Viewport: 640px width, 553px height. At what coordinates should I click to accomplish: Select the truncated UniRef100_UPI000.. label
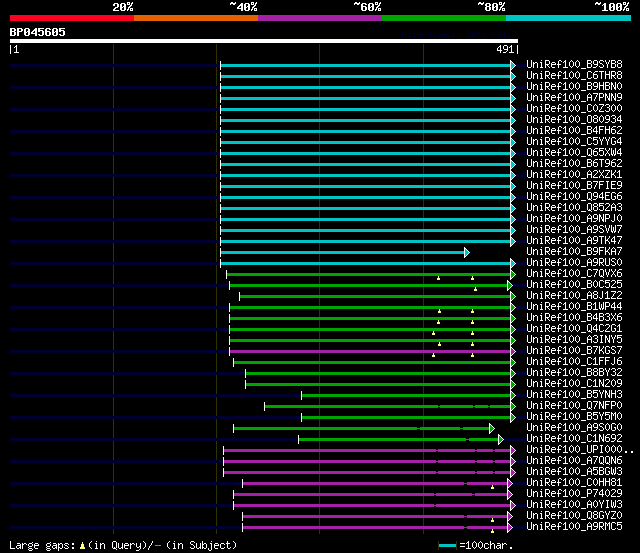(580, 450)
